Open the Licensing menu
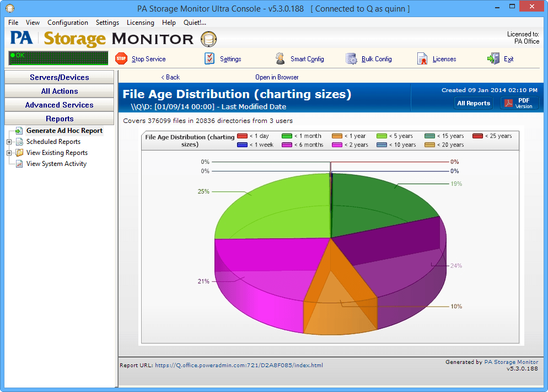This screenshot has width=548, height=392. pyautogui.click(x=140, y=23)
